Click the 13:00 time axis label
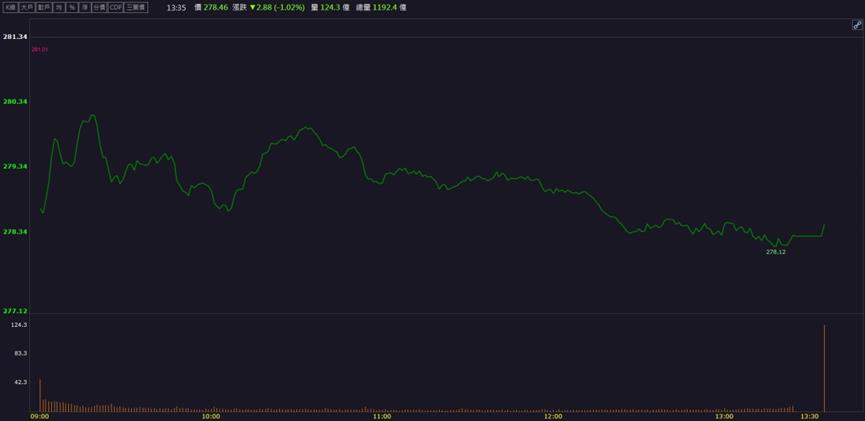Image resolution: width=865 pixels, height=421 pixels. click(724, 417)
